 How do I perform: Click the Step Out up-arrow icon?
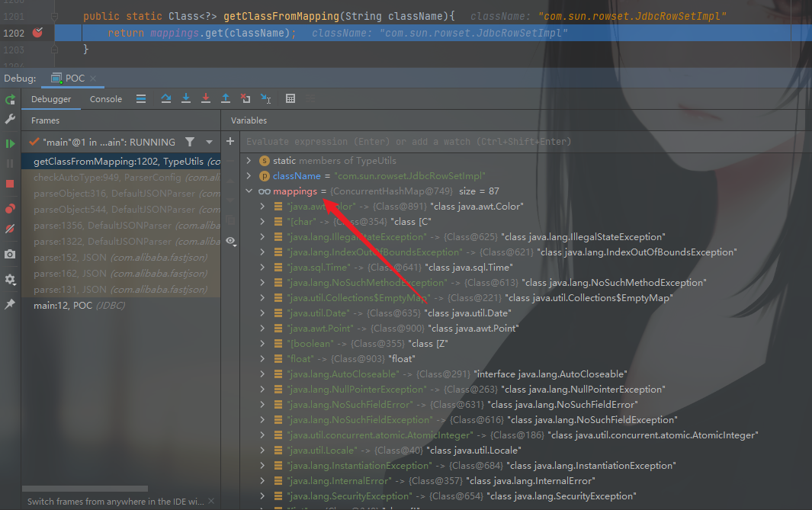click(225, 98)
